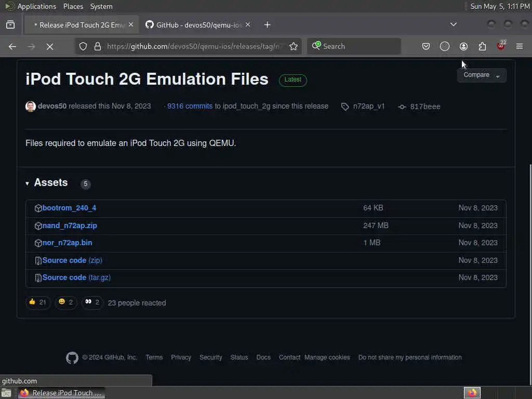Click the nand_n72ap.zip package icon
This screenshot has width=532, height=399.
tap(38, 225)
